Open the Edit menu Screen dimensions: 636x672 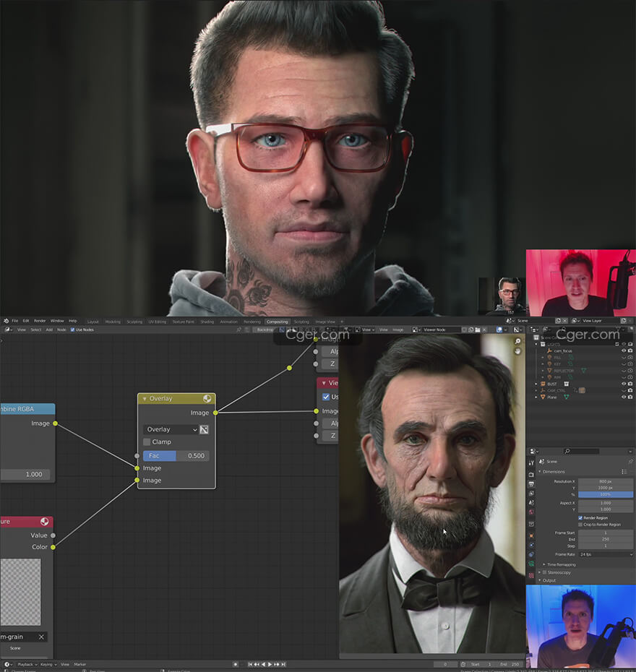coord(26,321)
